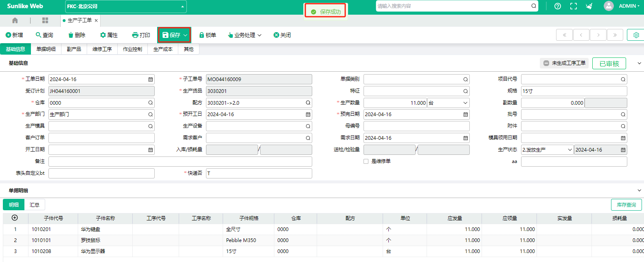
Task: Click the 库存查询 button
Action: [x=626, y=205]
